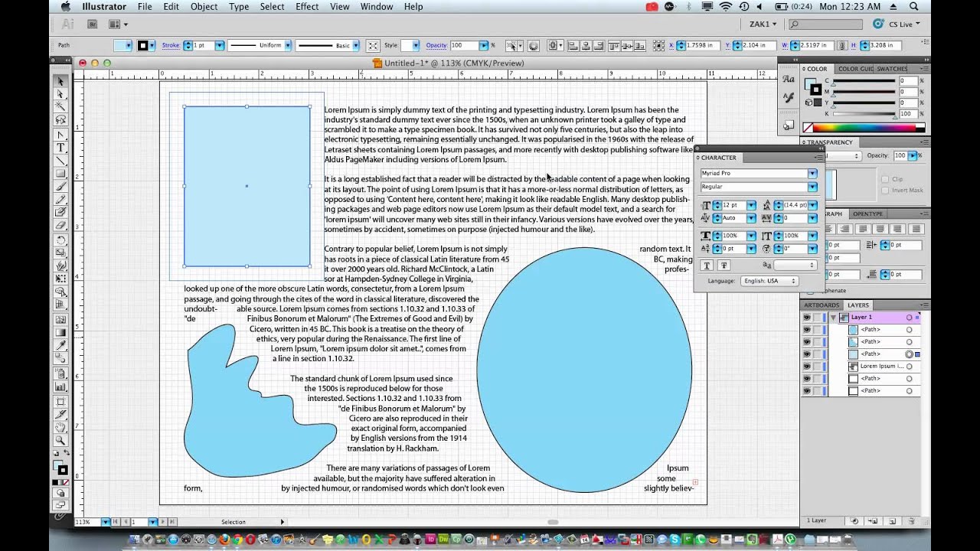Viewport: 980px width, 551px height.
Task: Toggle visibility of the first Path item
Action: (806, 329)
